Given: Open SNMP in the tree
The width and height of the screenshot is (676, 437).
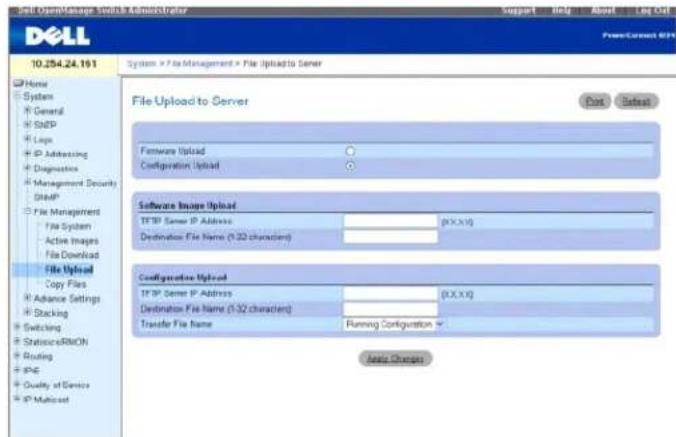Looking at the screenshot, I should point(47,197).
